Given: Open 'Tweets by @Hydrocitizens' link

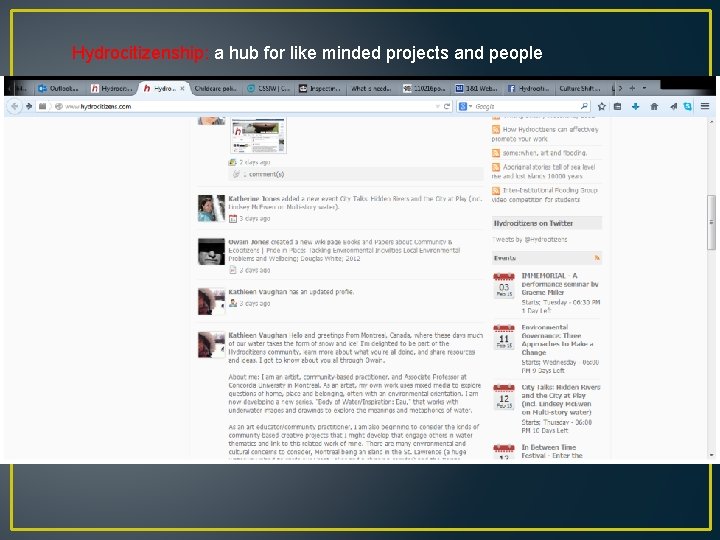Looking at the screenshot, I should coord(529,239).
